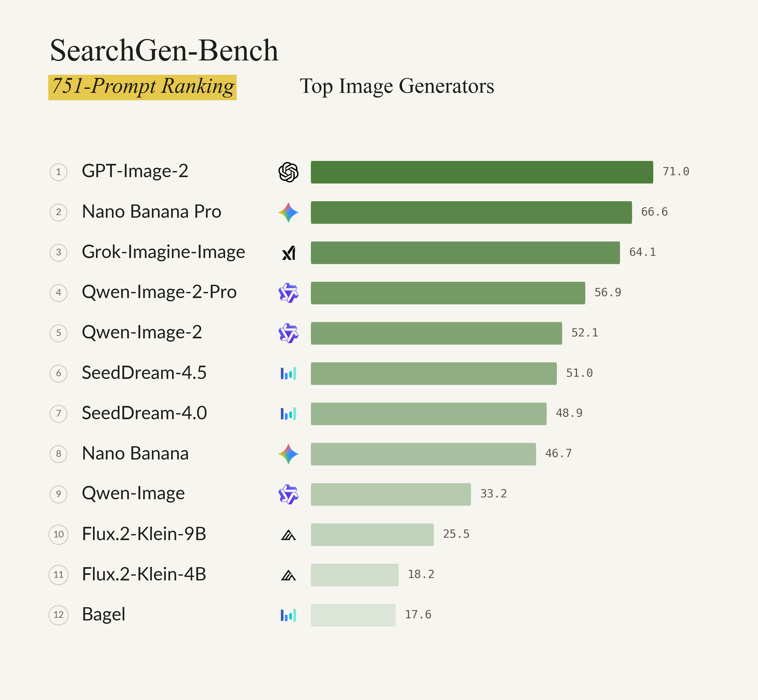Viewport: 758px width, 700px height.
Task: Click the Qwen-Image-2 score bar
Action: click(436, 333)
